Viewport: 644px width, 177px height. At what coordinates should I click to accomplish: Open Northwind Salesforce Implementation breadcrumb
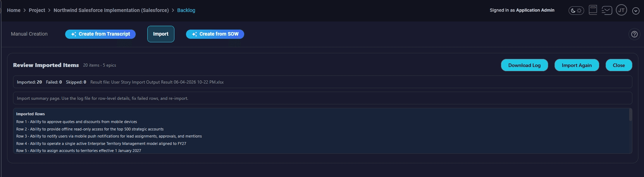pos(111,10)
